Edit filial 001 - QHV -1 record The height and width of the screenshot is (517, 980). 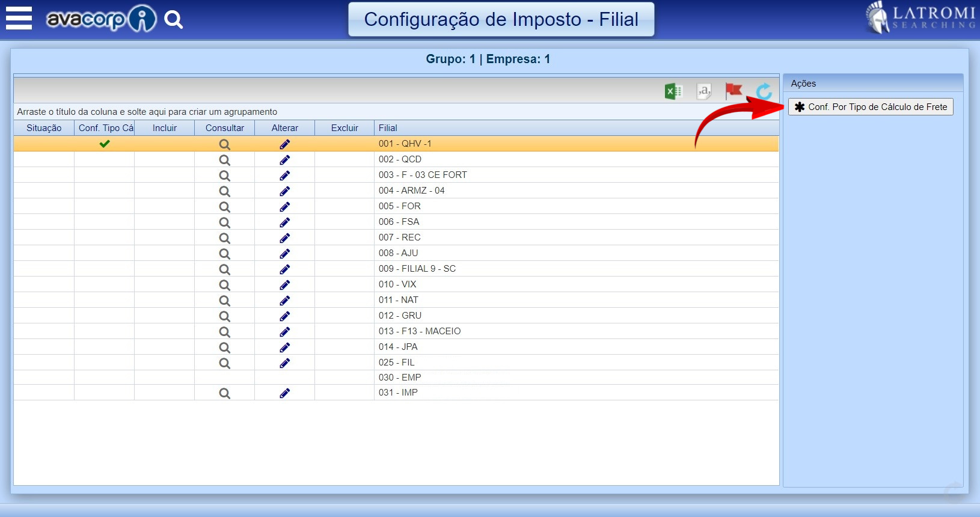(x=284, y=144)
